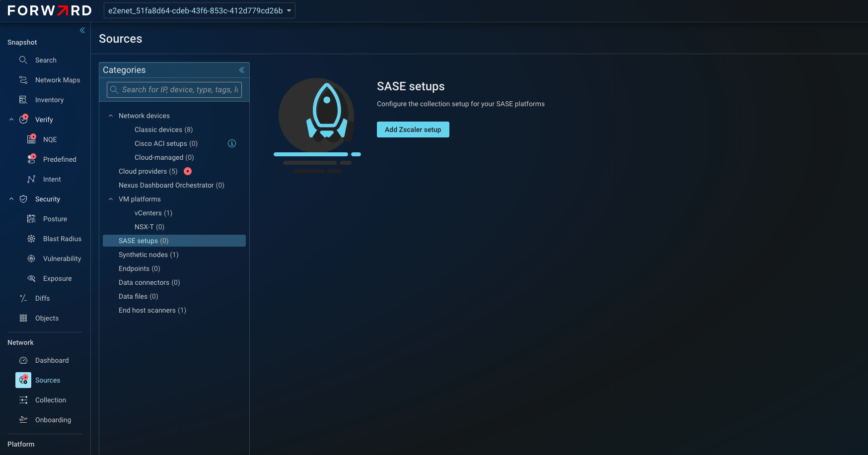Screen dimensions: 868x455
Task: Select End host scanners (1)
Action: coord(152,310)
